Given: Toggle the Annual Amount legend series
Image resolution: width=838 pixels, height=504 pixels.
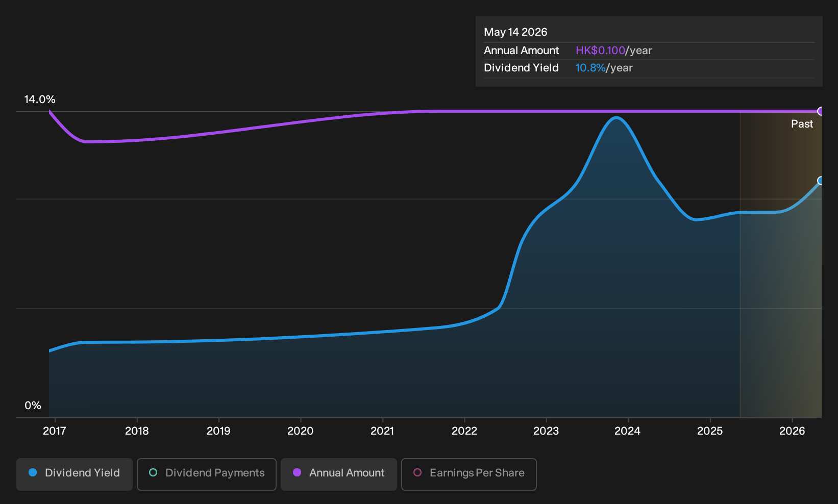Looking at the screenshot, I should [x=339, y=474].
